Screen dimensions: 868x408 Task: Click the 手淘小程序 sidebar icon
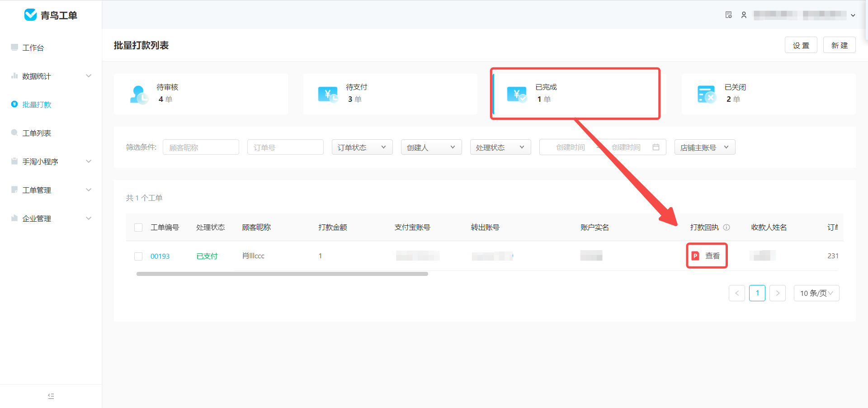[x=14, y=161]
